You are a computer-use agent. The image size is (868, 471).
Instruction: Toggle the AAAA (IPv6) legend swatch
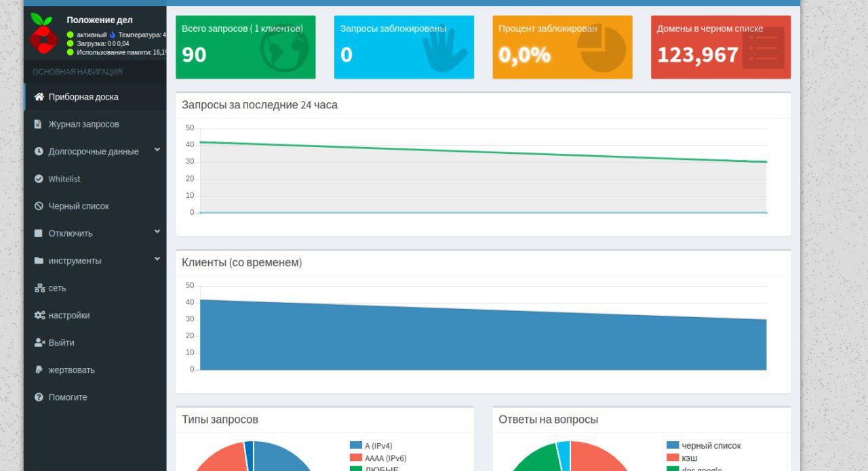tap(356, 457)
